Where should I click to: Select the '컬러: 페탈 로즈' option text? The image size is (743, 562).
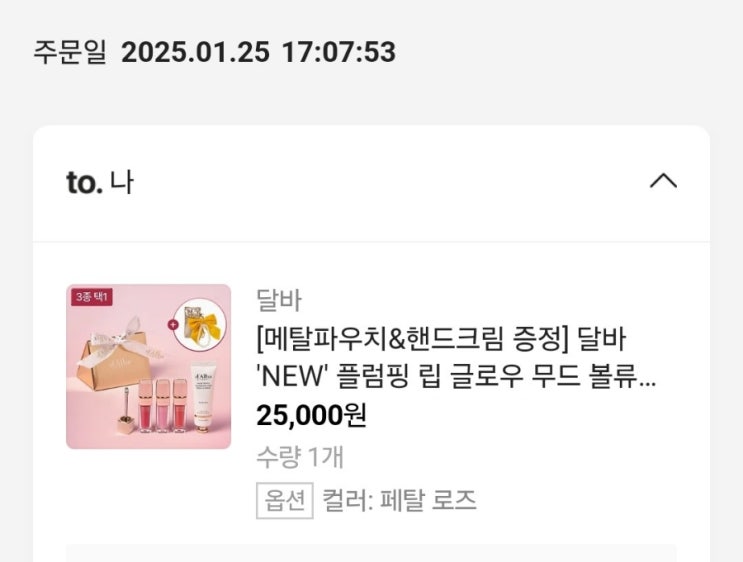pos(399,500)
